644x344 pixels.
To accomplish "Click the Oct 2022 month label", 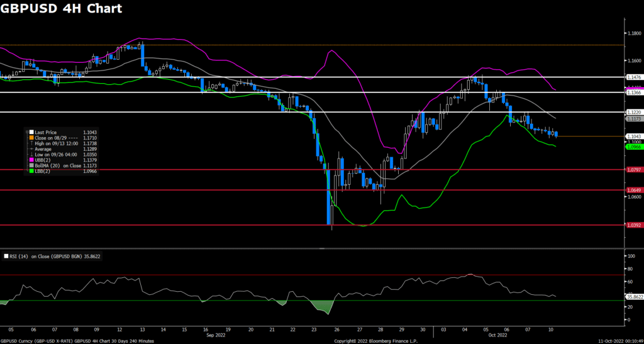I will tap(498, 335).
